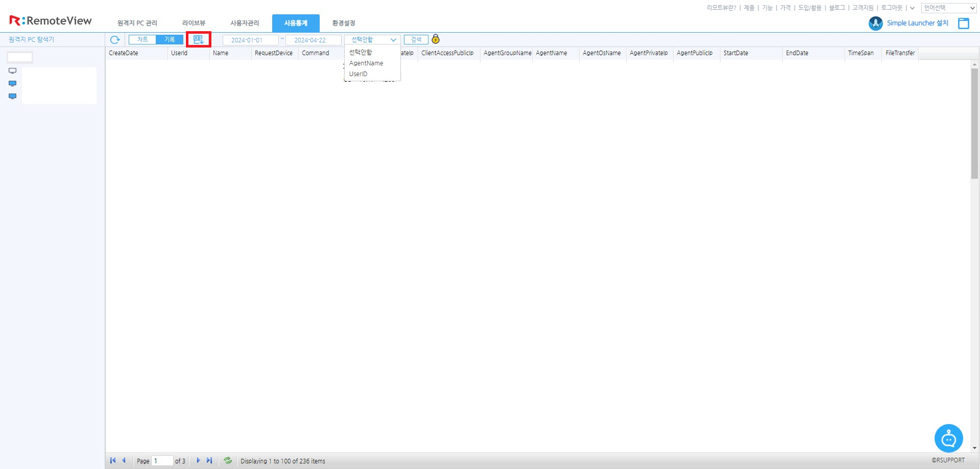Open the 환경설정 settings tab

(x=343, y=23)
